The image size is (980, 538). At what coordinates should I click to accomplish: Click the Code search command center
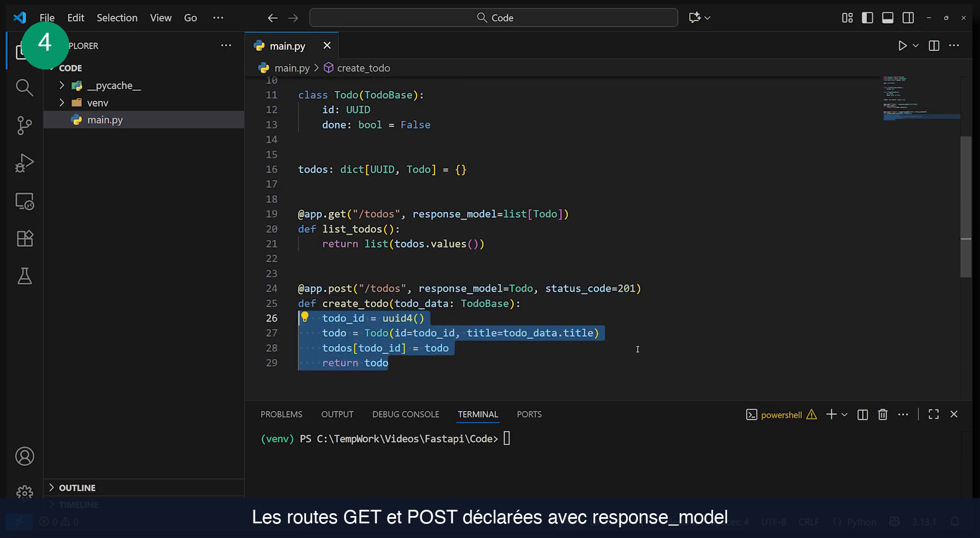point(494,17)
